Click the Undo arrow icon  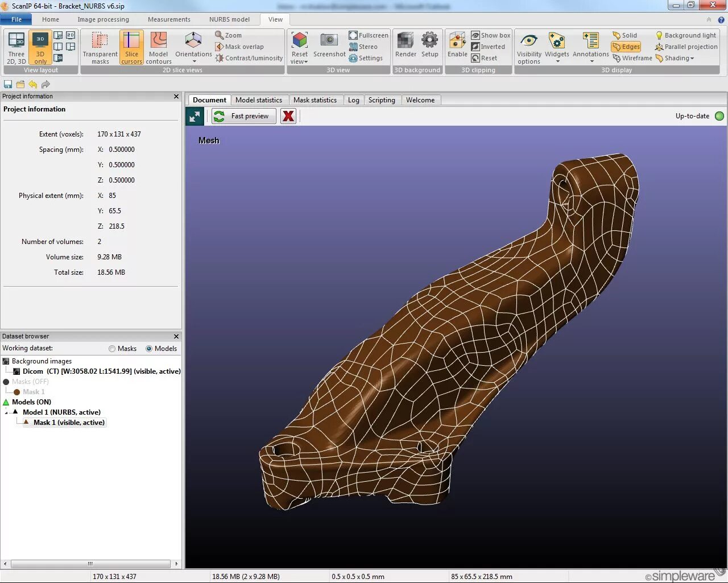coord(33,84)
